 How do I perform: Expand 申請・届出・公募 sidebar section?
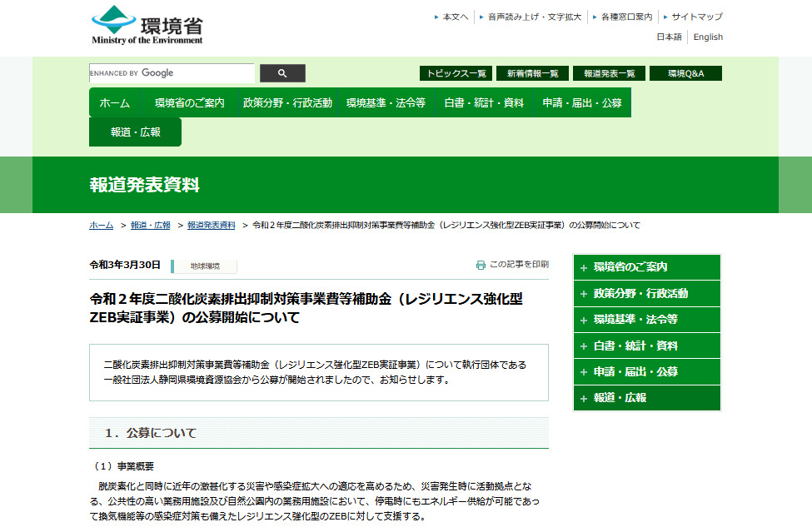[646, 372]
